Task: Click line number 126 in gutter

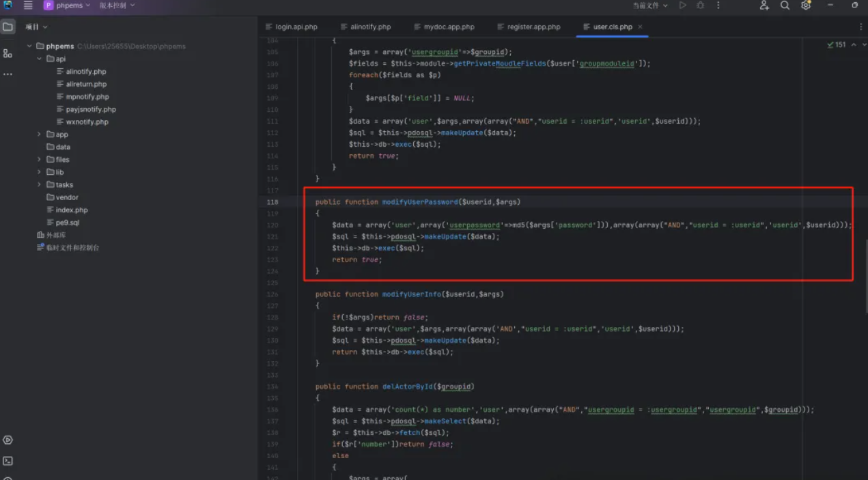Action: click(x=272, y=294)
